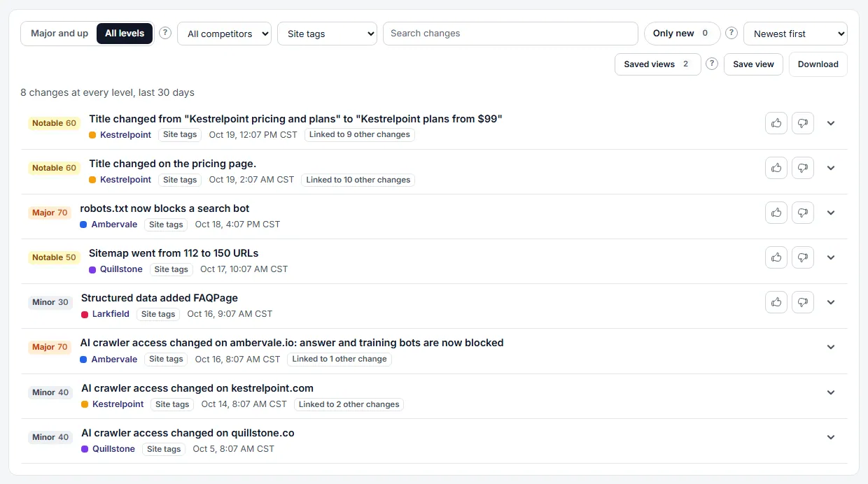Dislike the robots.txt search bot change
The width and height of the screenshot is (868, 484).
pyautogui.click(x=803, y=213)
